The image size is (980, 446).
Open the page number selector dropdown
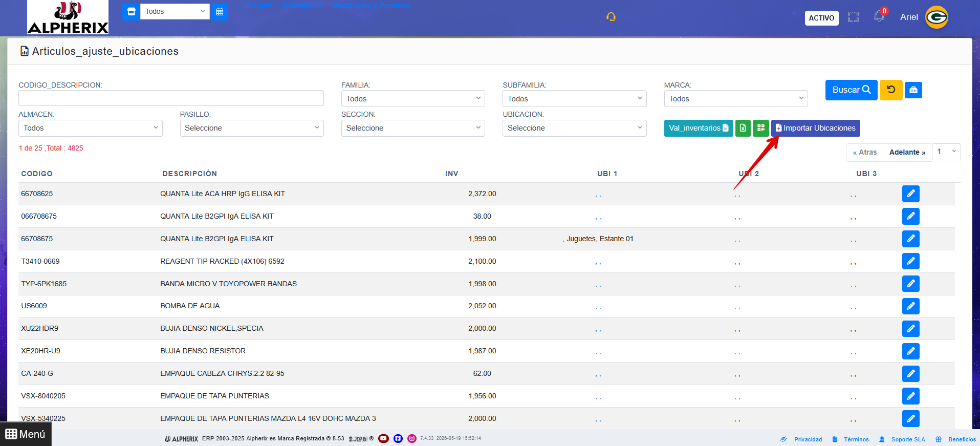tap(946, 152)
